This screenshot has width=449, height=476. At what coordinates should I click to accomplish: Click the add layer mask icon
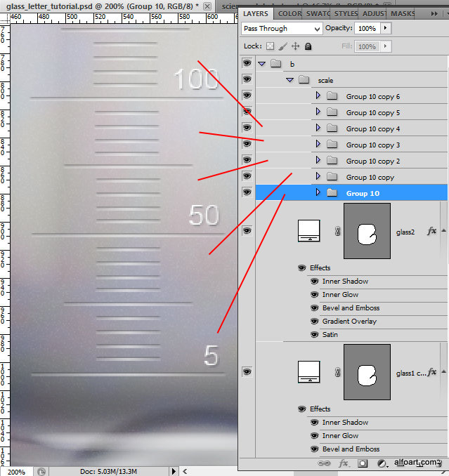coord(363,463)
